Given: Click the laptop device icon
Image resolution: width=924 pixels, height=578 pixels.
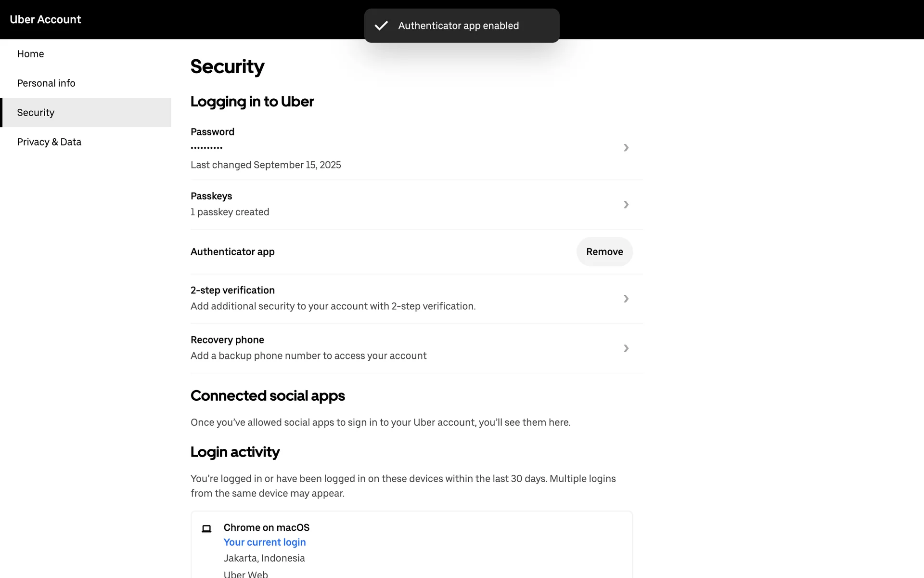Looking at the screenshot, I should (206, 528).
